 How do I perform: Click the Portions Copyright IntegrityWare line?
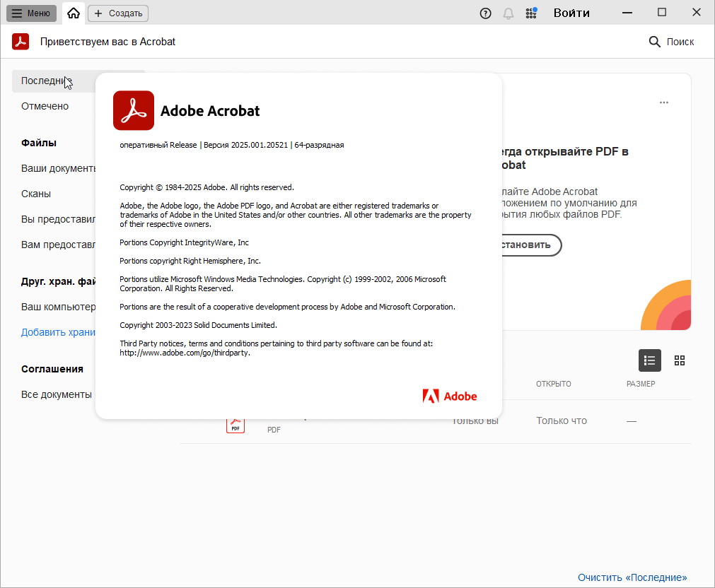tap(184, 242)
